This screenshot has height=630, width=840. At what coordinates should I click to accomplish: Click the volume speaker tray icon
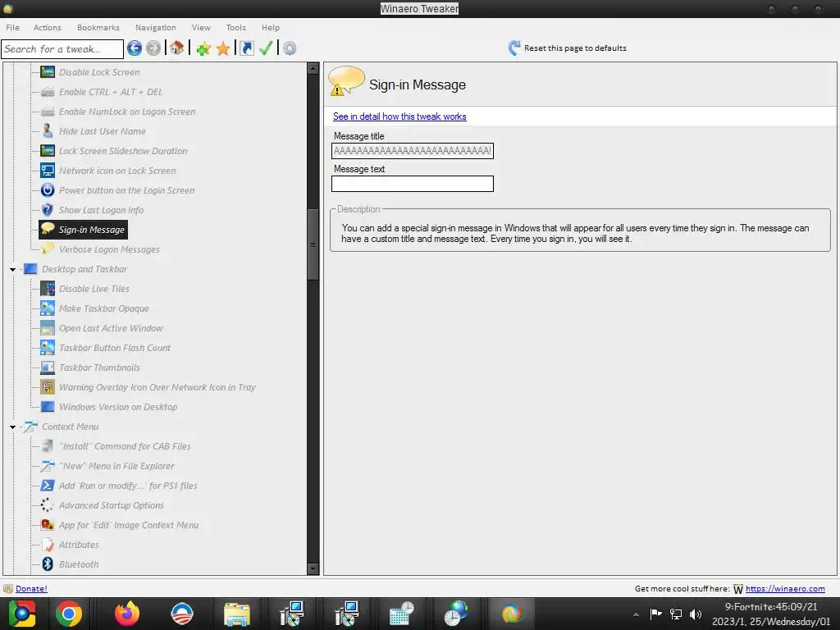click(696, 614)
